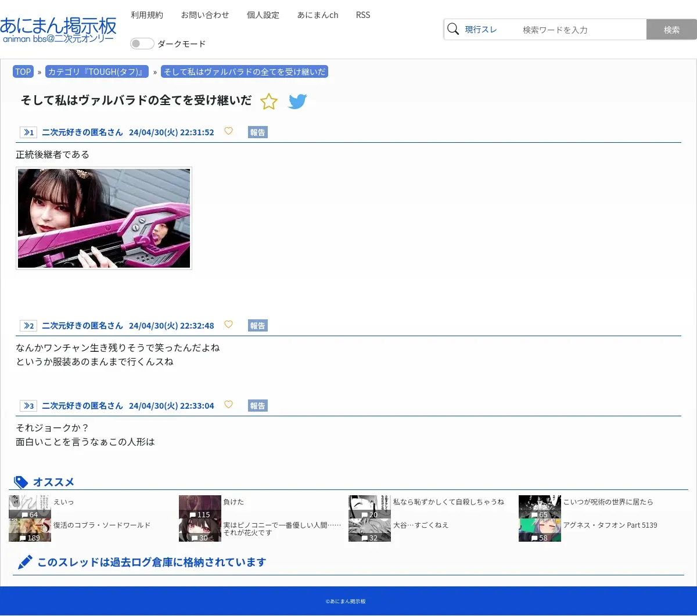Focus the 検索ワードを入力 search field

(x=581, y=30)
